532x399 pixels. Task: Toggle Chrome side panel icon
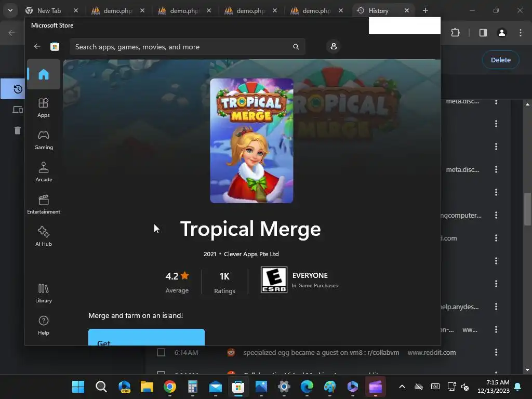(483, 33)
